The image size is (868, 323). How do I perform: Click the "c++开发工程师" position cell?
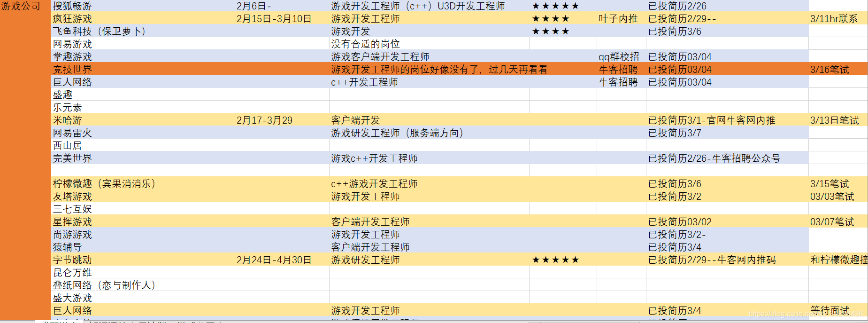pos(430,82)
